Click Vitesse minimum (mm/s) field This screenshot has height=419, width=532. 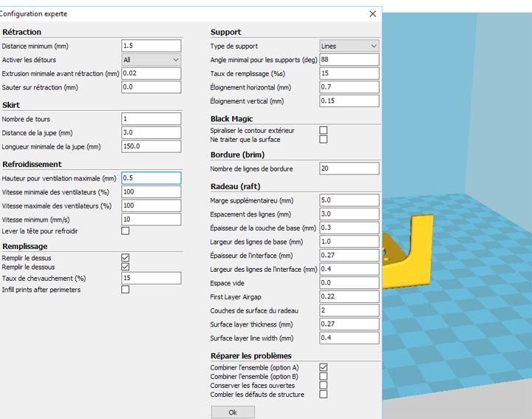tap(151, 219)
